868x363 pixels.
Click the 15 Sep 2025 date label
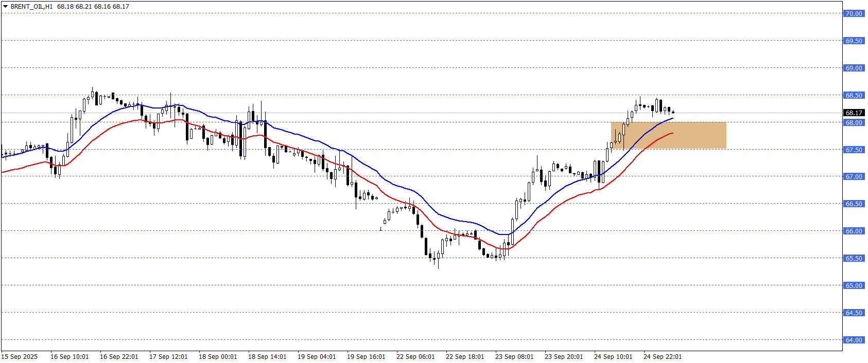20,356
